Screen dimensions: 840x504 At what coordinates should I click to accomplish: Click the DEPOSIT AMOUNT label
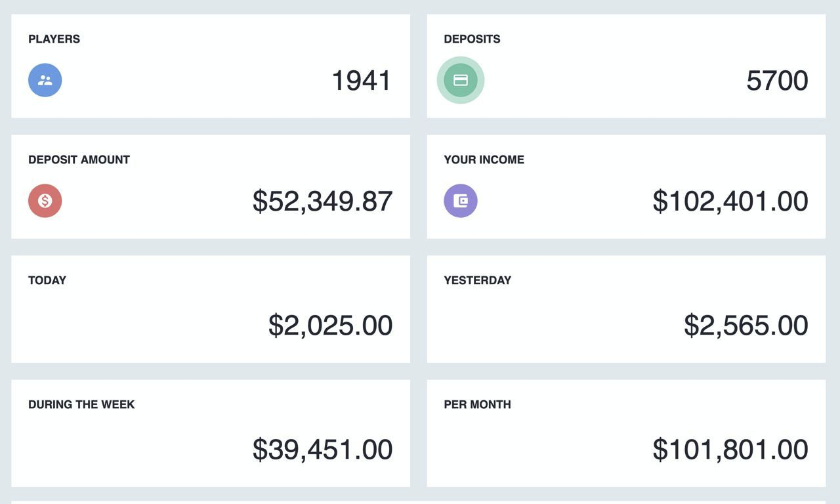(79, 159)
